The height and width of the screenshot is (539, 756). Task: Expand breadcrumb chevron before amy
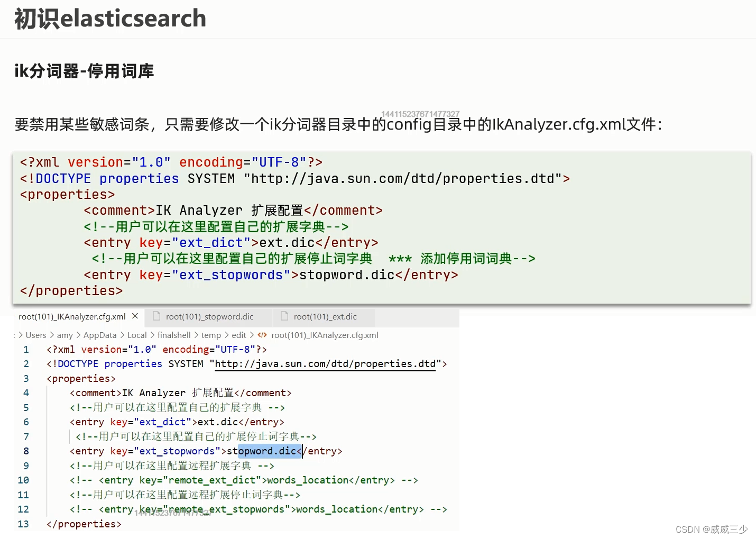click(x=52, y=335)
